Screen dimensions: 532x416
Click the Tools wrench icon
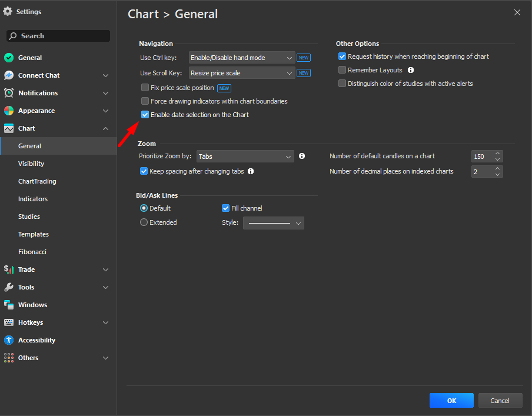pos(9,287)
